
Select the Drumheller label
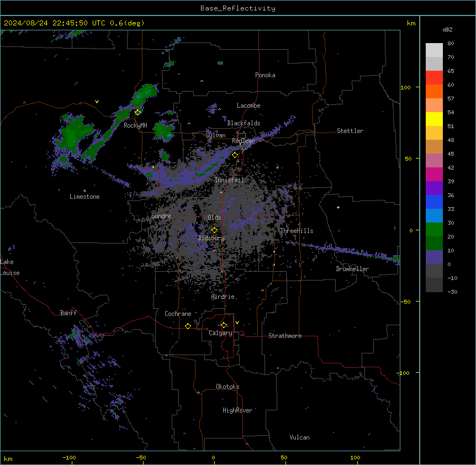tap(352, 269)
